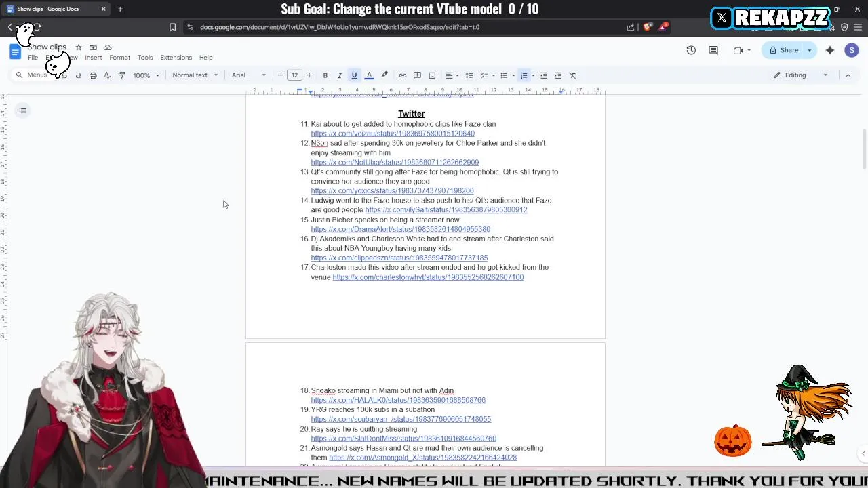Insert a link with the chain icon
The image size is (868, 488).
point(403,75)
